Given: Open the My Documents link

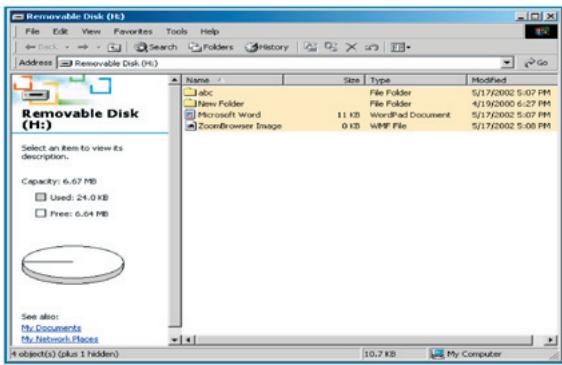Looking at the screenshot, I should tap(51, 328).
